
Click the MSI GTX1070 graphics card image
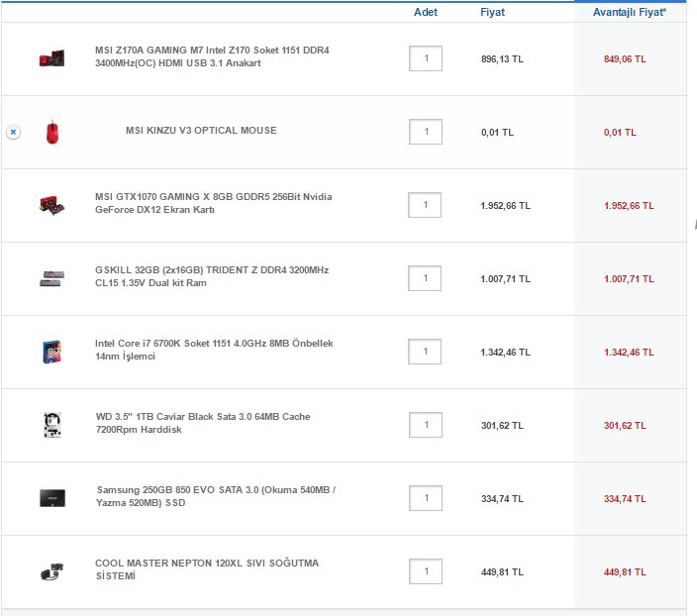point(51,205)
